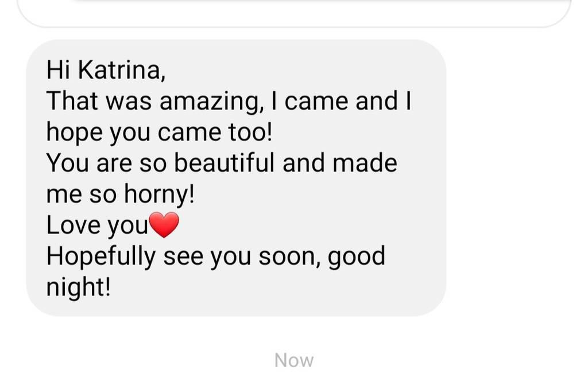
Task: Click the red heart emoji
Action: [x=164, y=225]
